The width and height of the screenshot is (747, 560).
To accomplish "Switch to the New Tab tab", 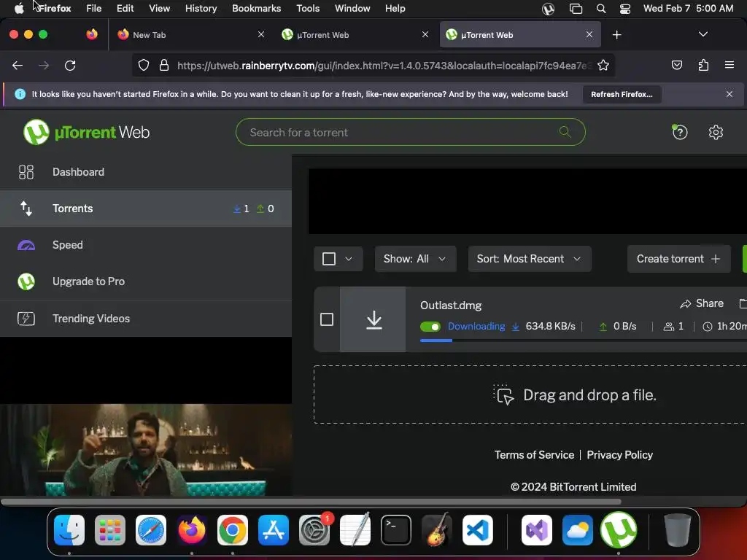I will point(190,35).
